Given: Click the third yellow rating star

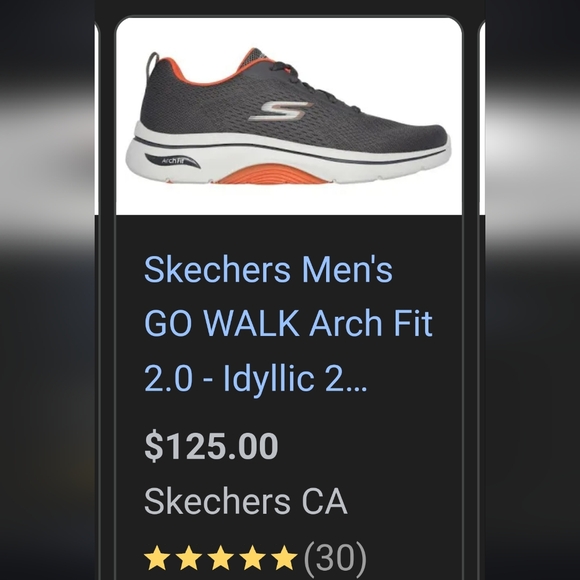Looking at the screenshot, I should click(220, 557).
